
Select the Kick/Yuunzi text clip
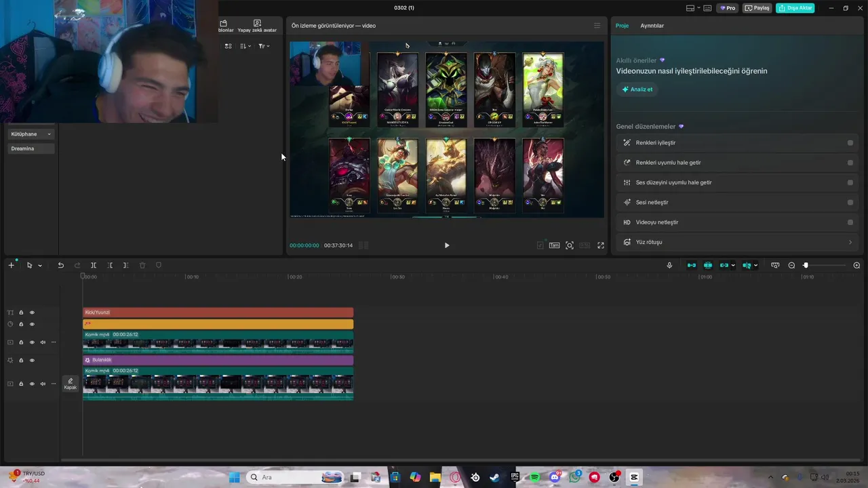pyautogui.click(x=218, y=312)
